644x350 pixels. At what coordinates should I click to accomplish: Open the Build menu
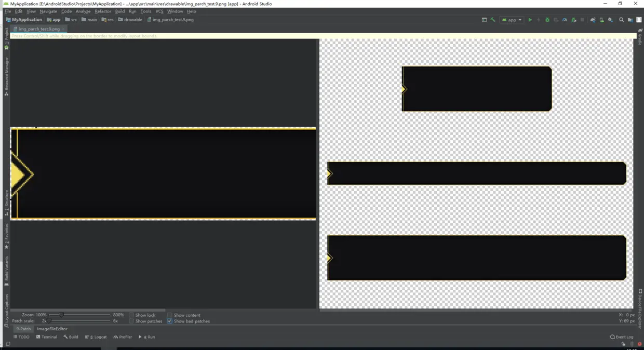click(120, 11)
